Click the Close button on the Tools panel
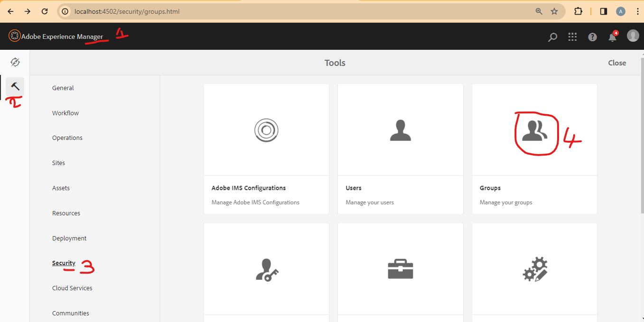Screen dimensions: 644x322 (x=616, y=63)
